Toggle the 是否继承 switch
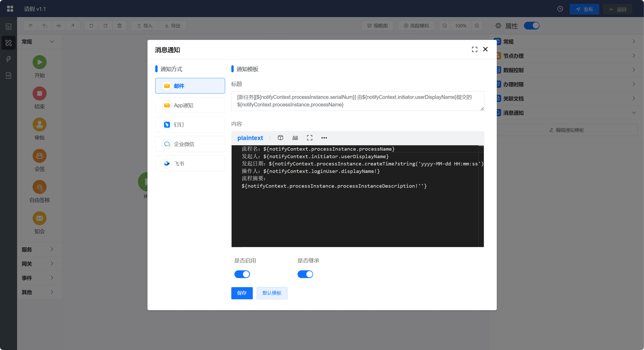The height and width of the screenshot is (350, 644). tap(305, 274)
